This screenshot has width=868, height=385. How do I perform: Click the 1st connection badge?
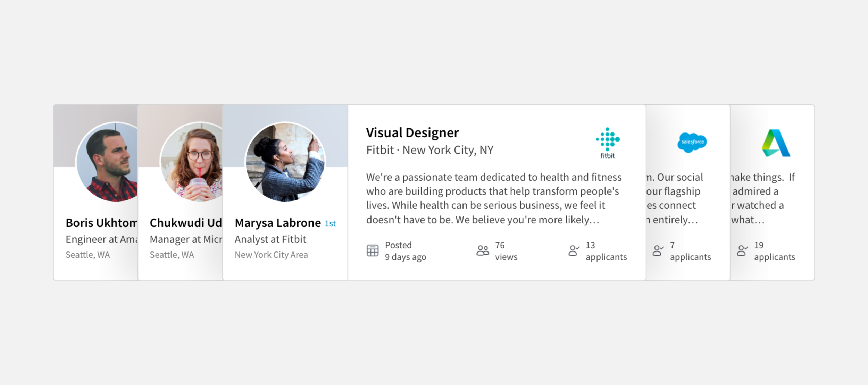point(330,224)
